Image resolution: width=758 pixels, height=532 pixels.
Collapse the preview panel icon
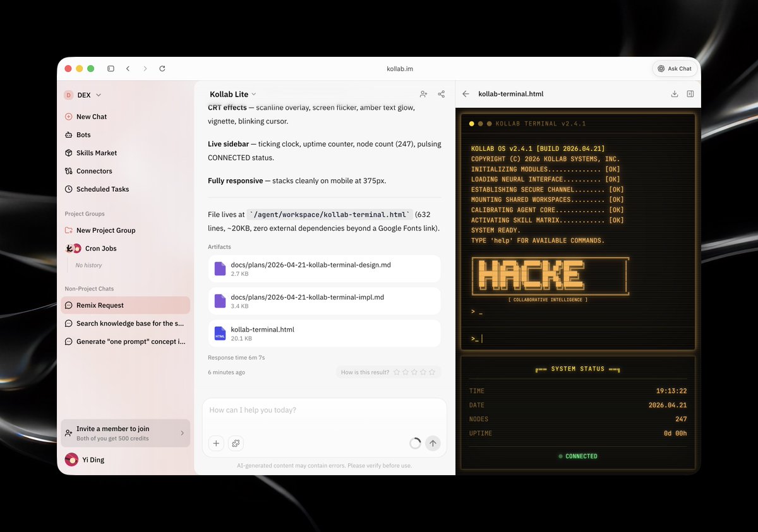(690, 94)
